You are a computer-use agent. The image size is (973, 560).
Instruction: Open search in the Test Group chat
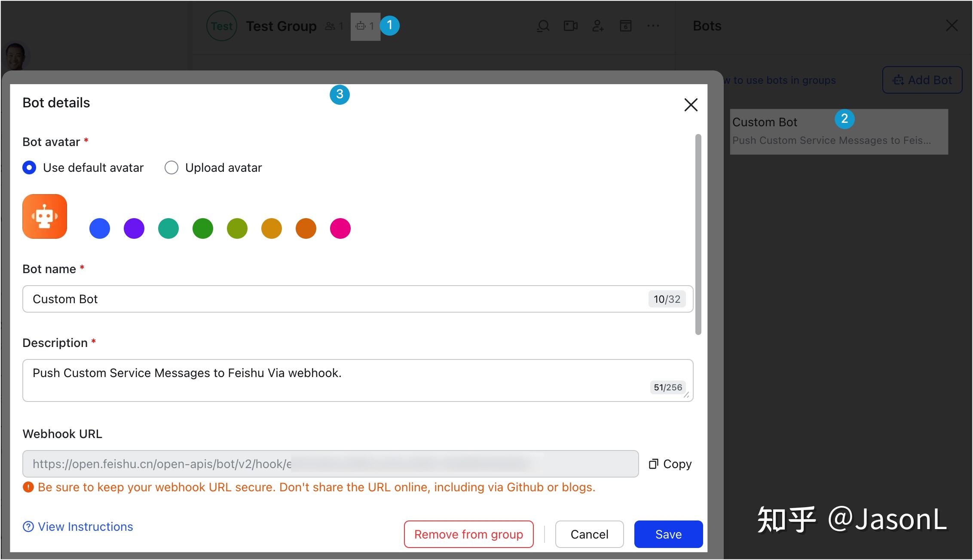[543, 26]
